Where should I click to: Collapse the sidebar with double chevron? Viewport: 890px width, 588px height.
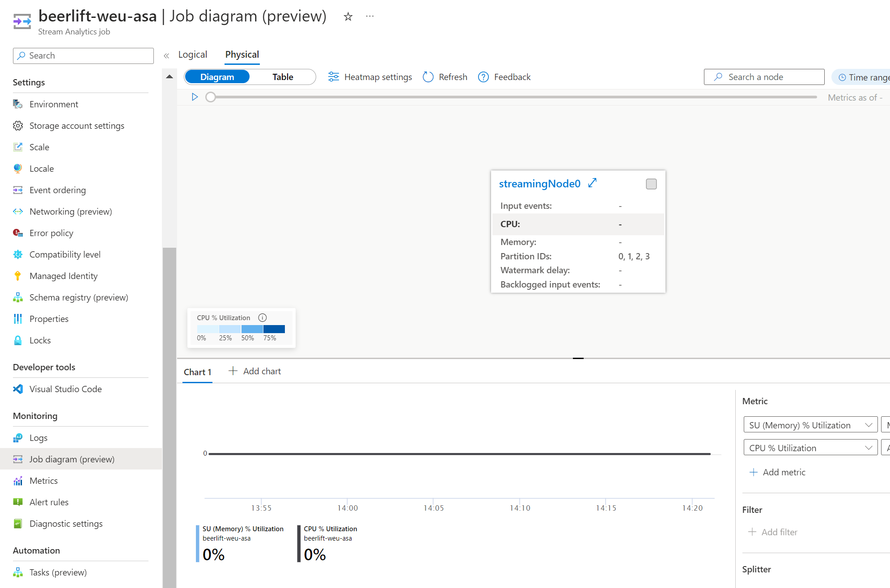click(x=166, y=56)
